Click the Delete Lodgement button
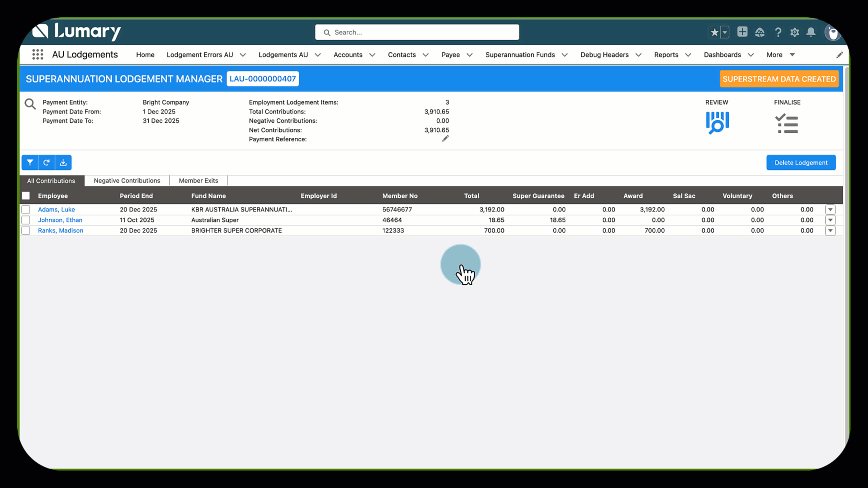Viewport: 868px width, 488px height. point(801,163)
